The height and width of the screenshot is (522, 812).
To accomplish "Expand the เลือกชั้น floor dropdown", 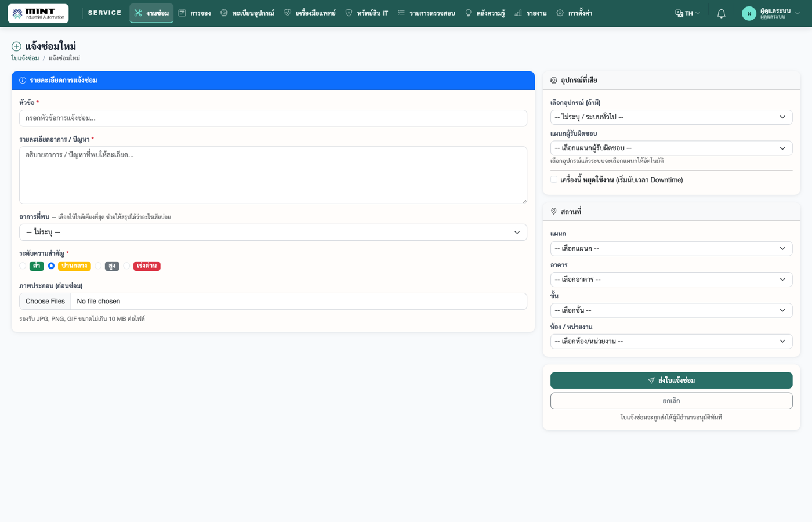I will click(x=671, y=310).
